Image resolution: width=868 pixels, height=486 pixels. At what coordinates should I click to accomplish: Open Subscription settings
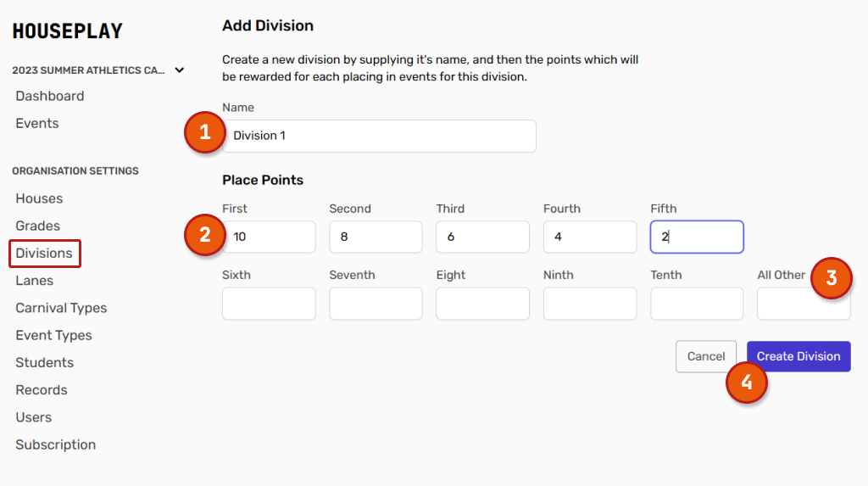click(55, 444)
